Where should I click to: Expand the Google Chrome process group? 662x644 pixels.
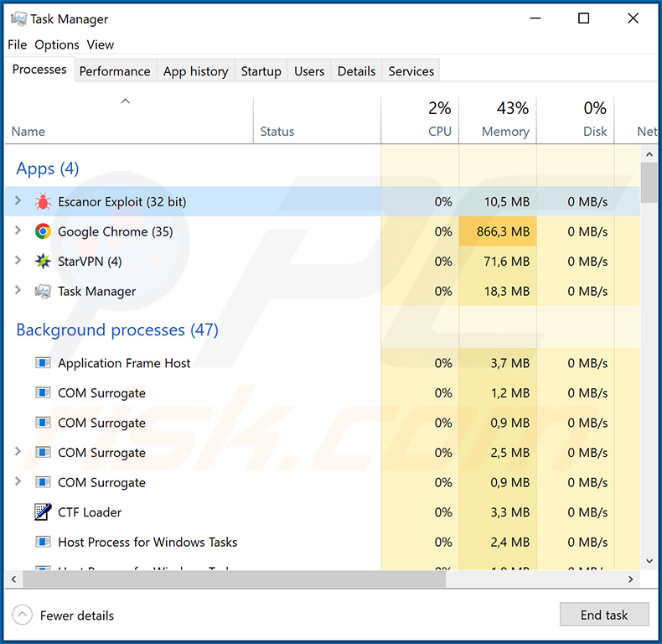tap(18, 231)
